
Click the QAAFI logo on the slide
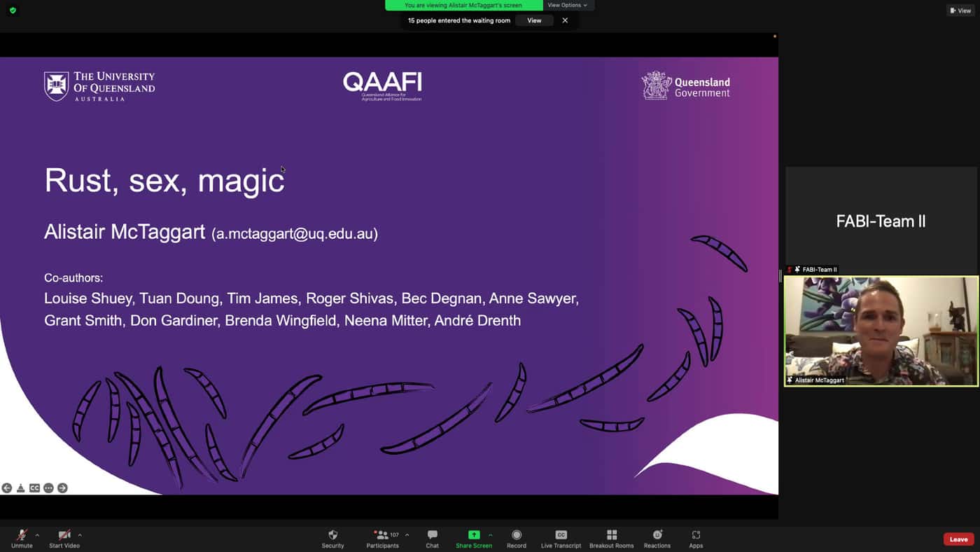point(382,86)
